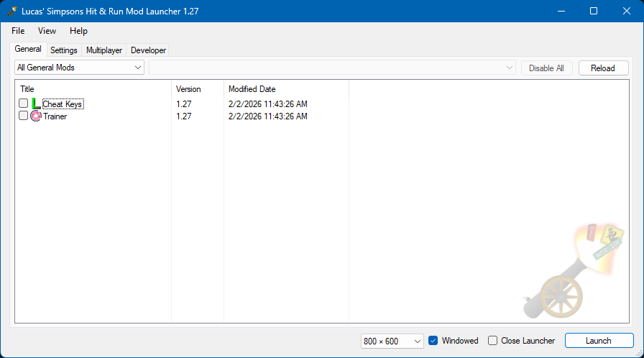Viewport: 644px width, 358px height.
Task: Open the 800 × 600 resolution dropdown
Action: click(x=392, y=341)
